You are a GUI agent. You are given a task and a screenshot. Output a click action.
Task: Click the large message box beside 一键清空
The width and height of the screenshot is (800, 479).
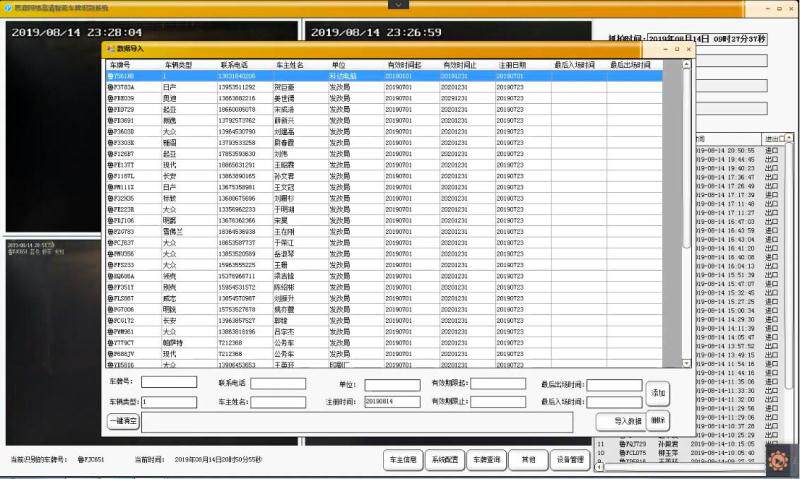[357, 422]
